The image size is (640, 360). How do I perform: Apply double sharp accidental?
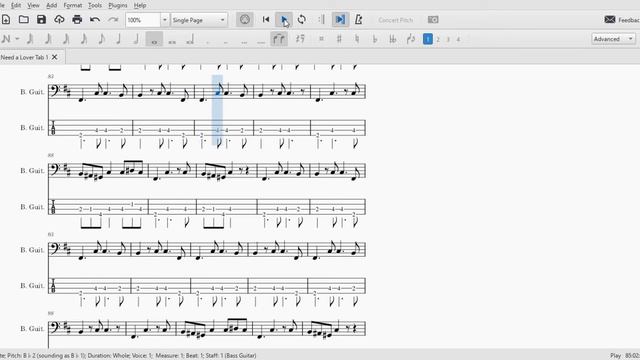[x=321, y=39]
